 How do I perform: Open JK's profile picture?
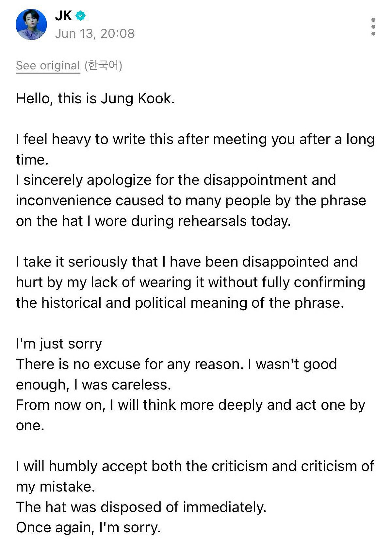(x=31, y=25)
